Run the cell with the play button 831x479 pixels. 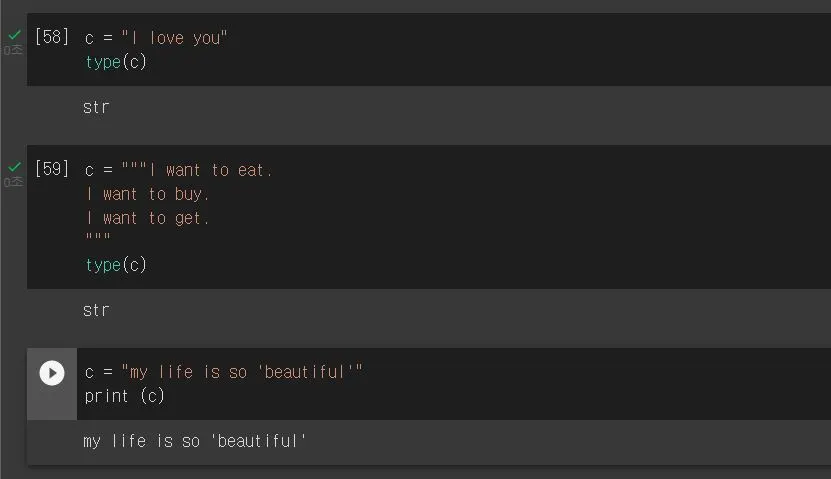[x=52, y=373]
